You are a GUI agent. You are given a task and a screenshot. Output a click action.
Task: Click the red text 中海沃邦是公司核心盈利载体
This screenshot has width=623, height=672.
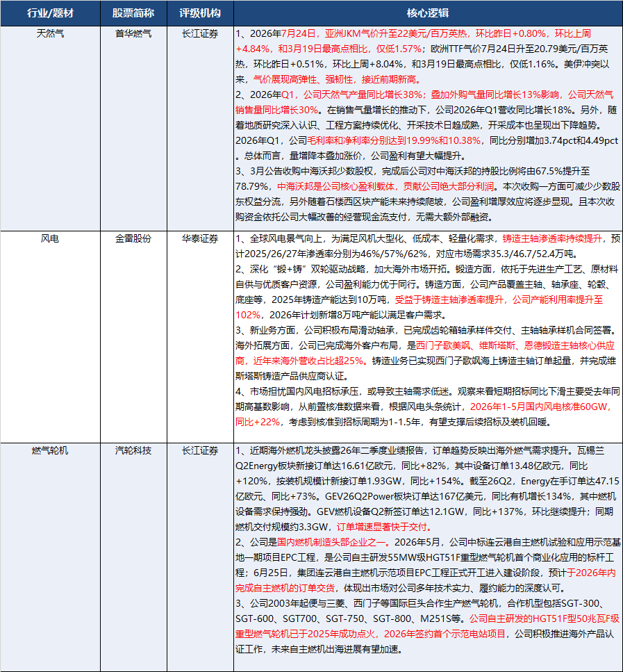pos(335,186)
